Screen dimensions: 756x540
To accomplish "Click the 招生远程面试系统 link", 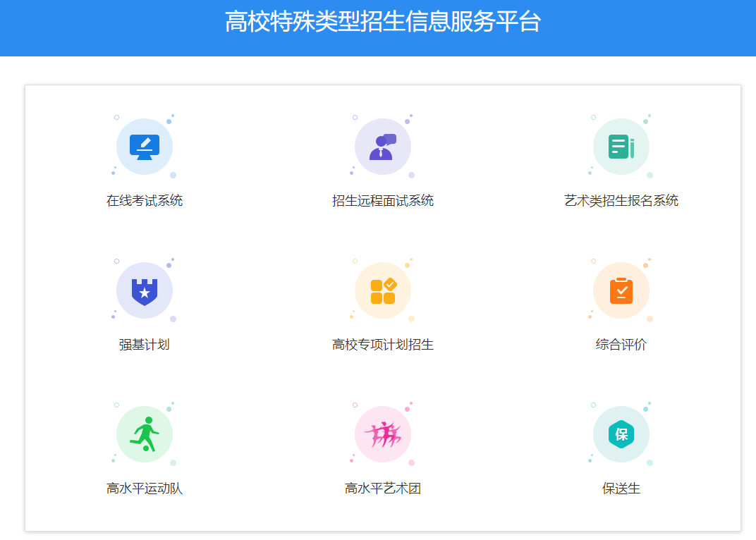I will point(383,200).
